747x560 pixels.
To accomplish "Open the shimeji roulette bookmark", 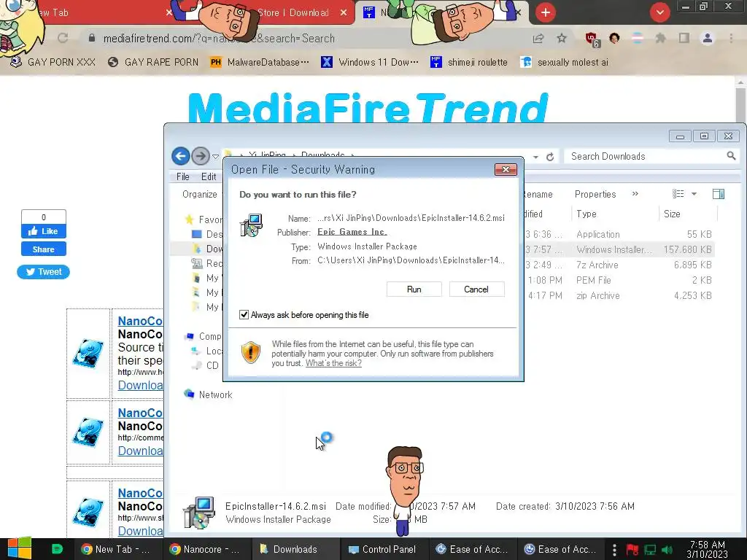I will pyautogui.click(x=469, y=63).
